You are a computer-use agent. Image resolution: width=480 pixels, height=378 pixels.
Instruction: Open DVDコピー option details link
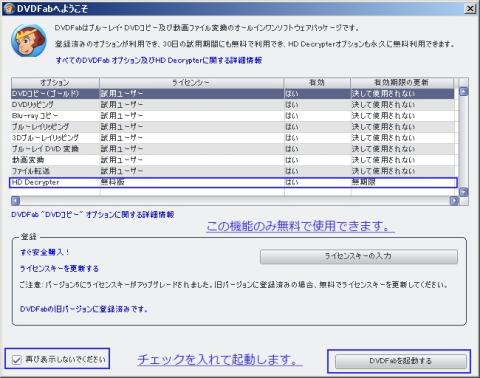[x=93, y=215]
